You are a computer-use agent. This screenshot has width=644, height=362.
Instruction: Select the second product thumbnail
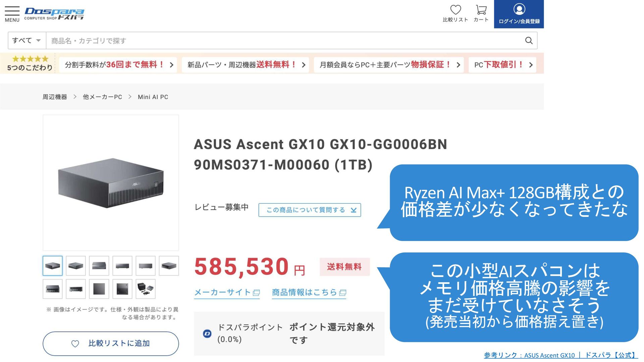click(76, 266)
